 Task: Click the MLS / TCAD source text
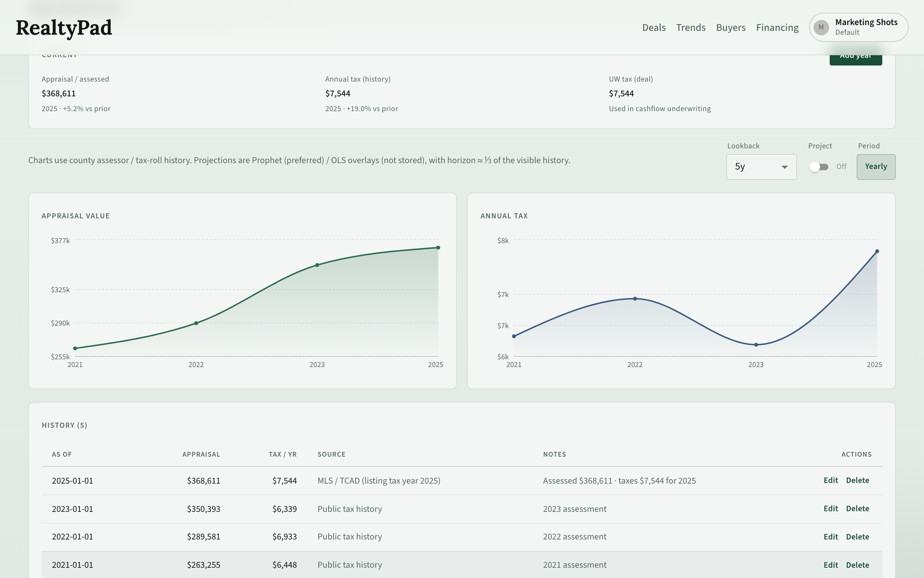click(x=379, y=481)
